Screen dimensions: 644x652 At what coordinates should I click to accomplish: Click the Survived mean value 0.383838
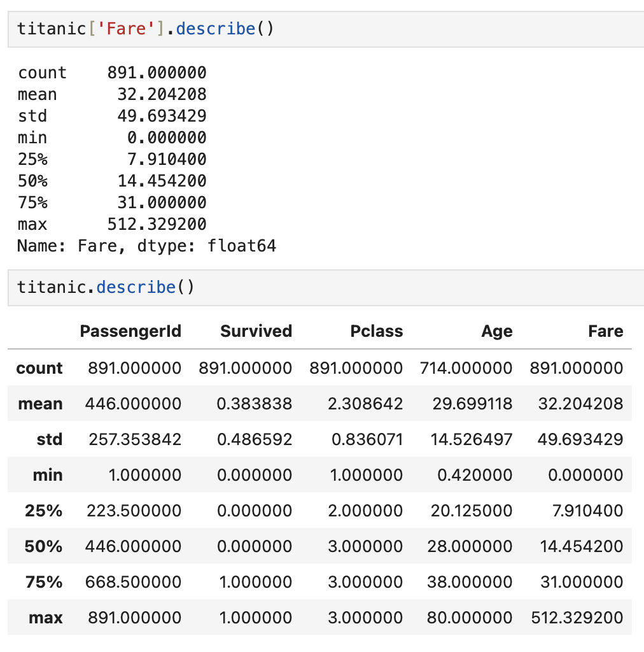point(255,404)
